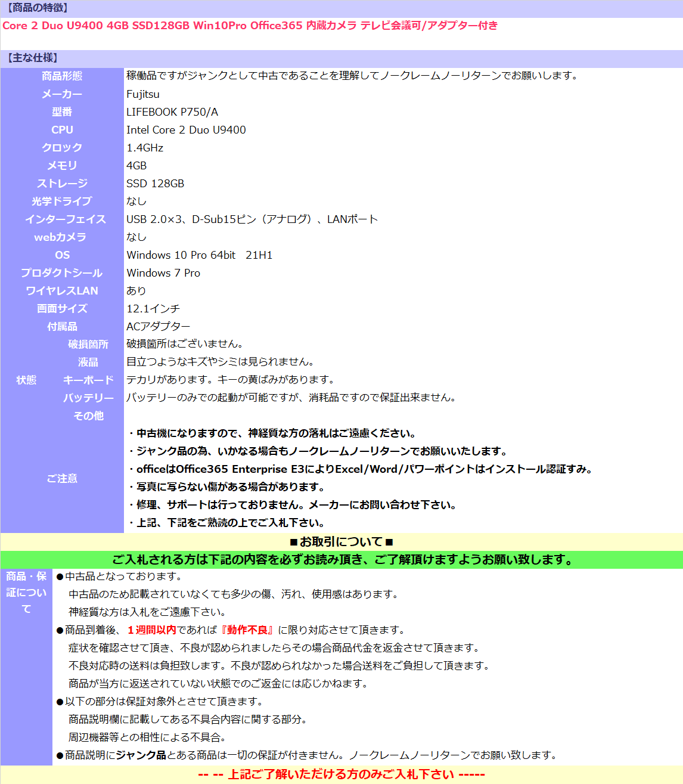Click the インターフェイス label cell
This screenshot has width=683, height=784.
[x=62, y=219]
